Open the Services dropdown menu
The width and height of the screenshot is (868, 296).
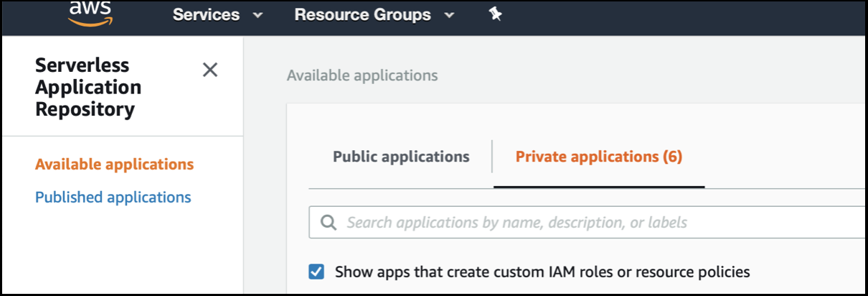[217, 14]
